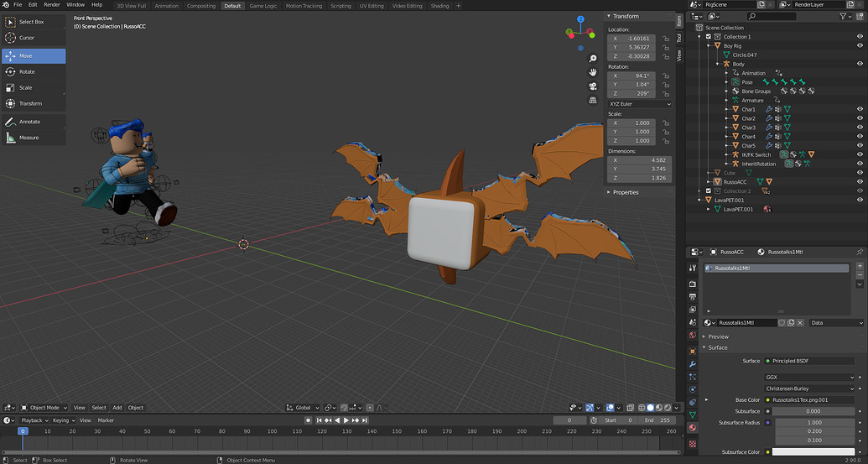Toggle visibility of RussoACC
The width and height of the screenshot is (868, 464).
coord(860,181)
